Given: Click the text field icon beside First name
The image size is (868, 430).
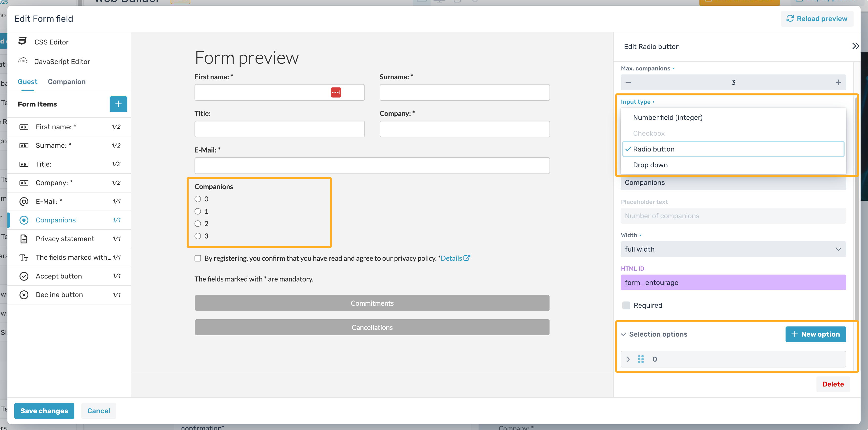Looking at the screenshot, I should tap(24, 127).
